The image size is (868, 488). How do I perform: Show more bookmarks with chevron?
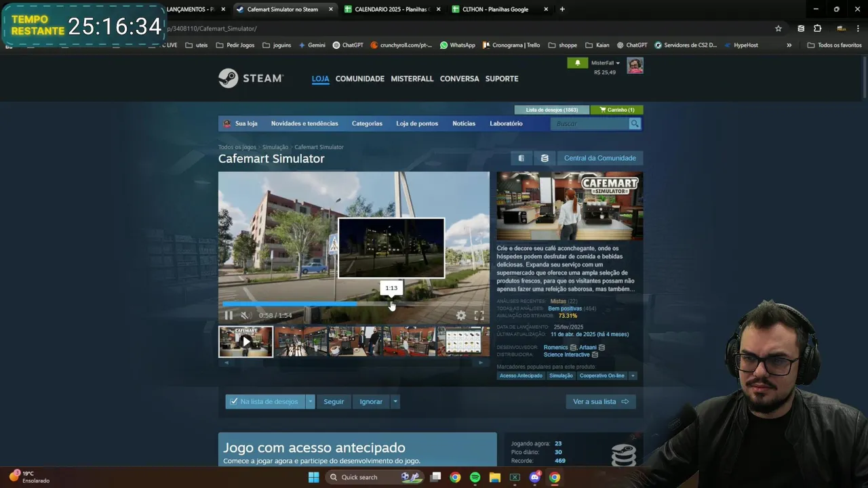tap(789, 45)
